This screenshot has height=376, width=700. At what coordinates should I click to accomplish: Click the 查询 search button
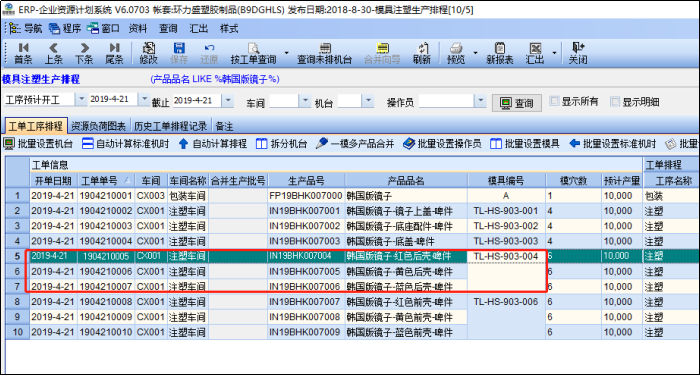[517, 103]
